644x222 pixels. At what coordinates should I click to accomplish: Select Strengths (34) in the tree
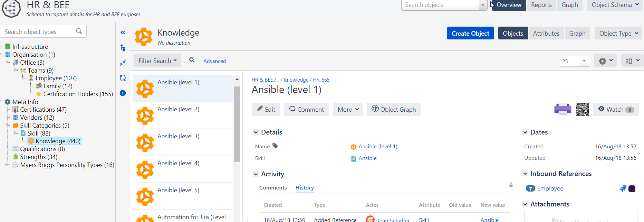pyautogui.click(x=39, y=157)
